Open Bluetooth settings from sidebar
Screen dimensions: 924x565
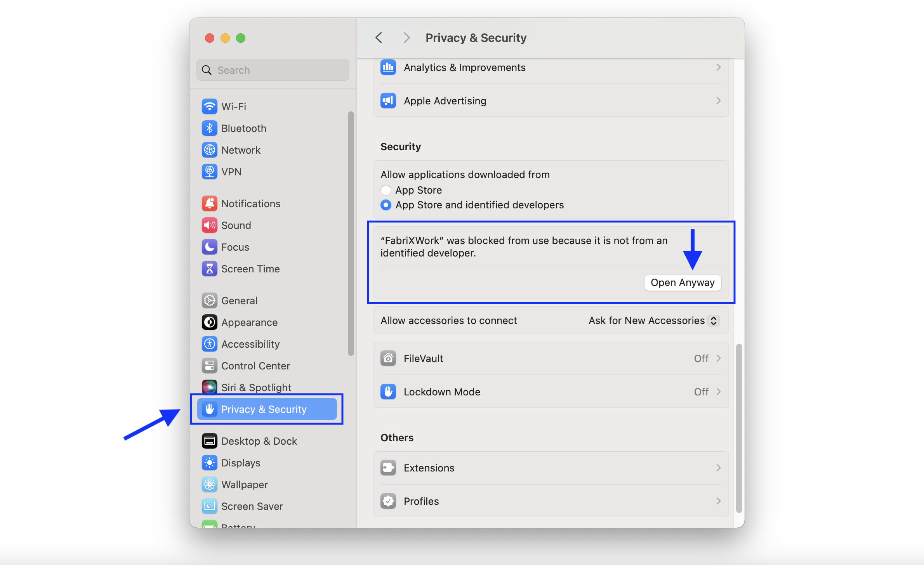(x=244, y=128)
